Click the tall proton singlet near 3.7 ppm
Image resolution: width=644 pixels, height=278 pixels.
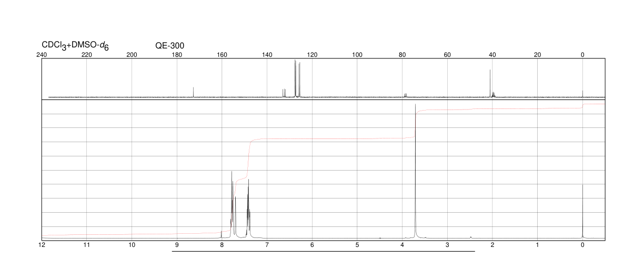[416, 171]
